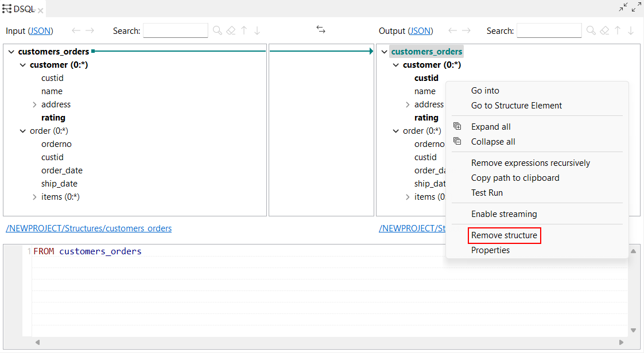The image size is (644, 353).
Task: Expand the items (0:*) node in Input tree
Action: point(34,196)
